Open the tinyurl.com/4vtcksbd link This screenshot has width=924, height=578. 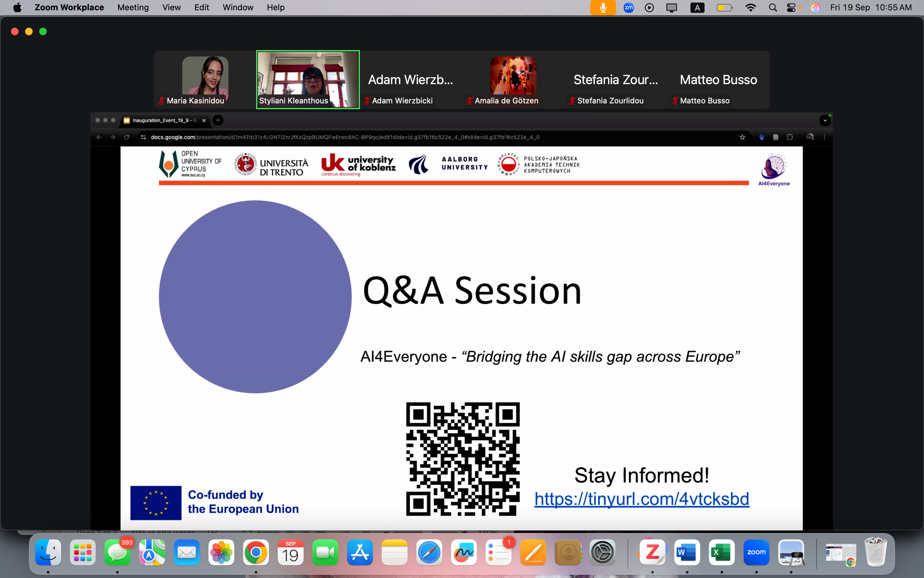tap(642, 499)
